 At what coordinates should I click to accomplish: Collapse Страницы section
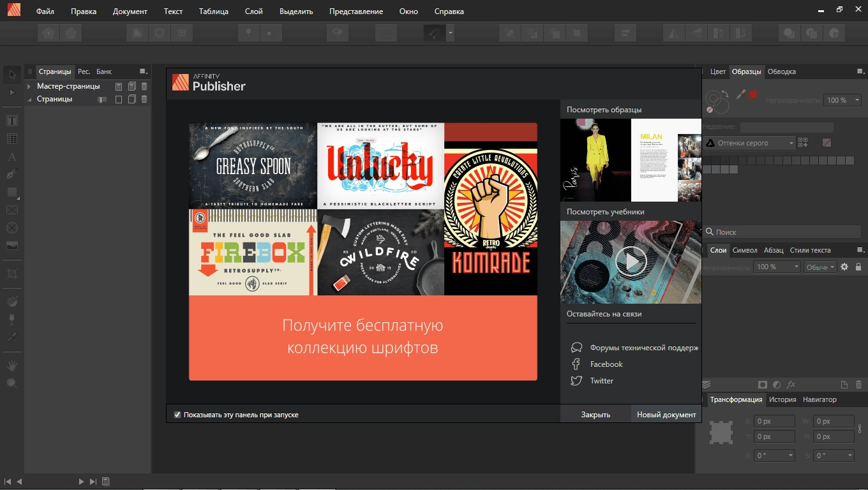[x=29, y=99]
